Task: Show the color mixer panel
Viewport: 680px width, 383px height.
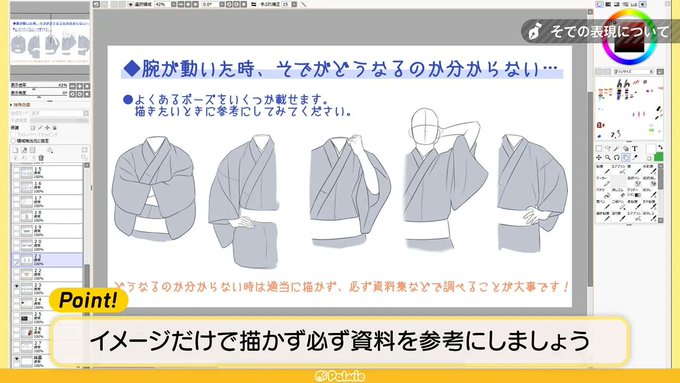Action: (x=626, y=4)
